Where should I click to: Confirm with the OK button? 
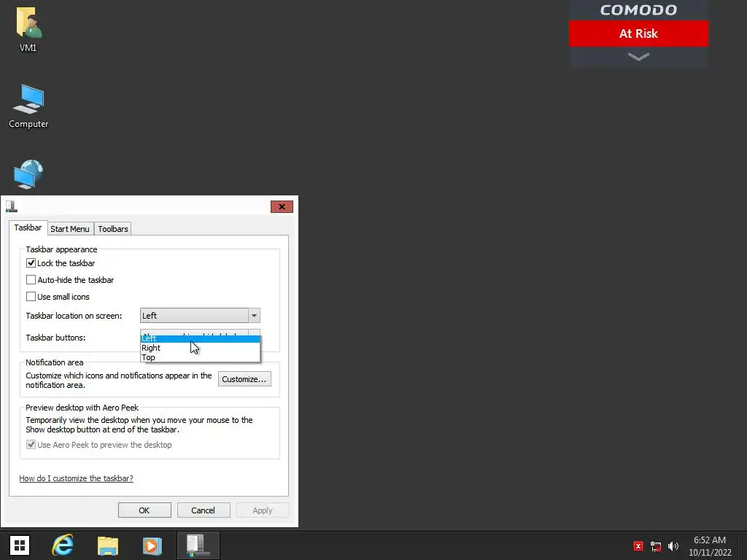(x=144, y=510)
